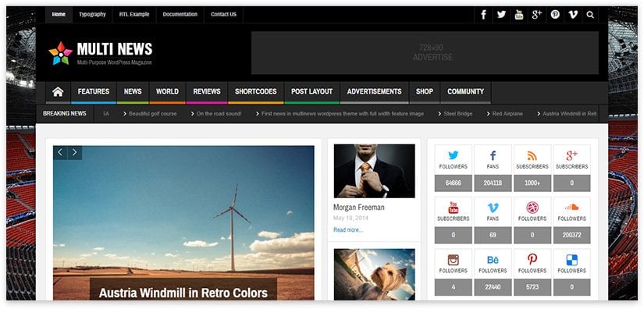Open the NEWS navigation tab
The height and width of the screenshot is (309, 644).
click(133, 91)
